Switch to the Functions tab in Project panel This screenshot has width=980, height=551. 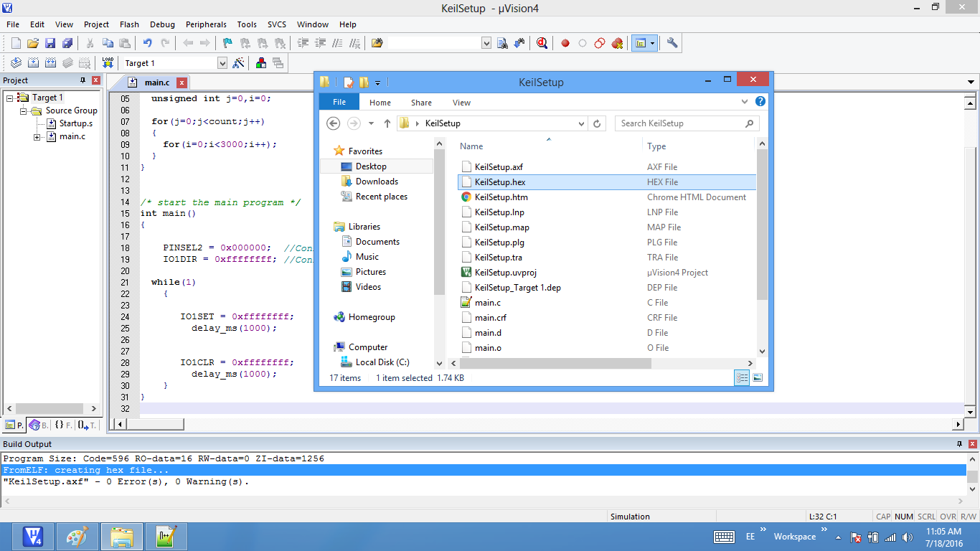[x=63, y=425]
